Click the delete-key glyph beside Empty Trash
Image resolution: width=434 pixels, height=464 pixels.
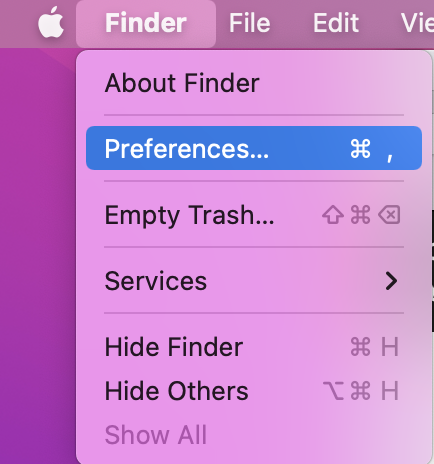pos(389,215)
